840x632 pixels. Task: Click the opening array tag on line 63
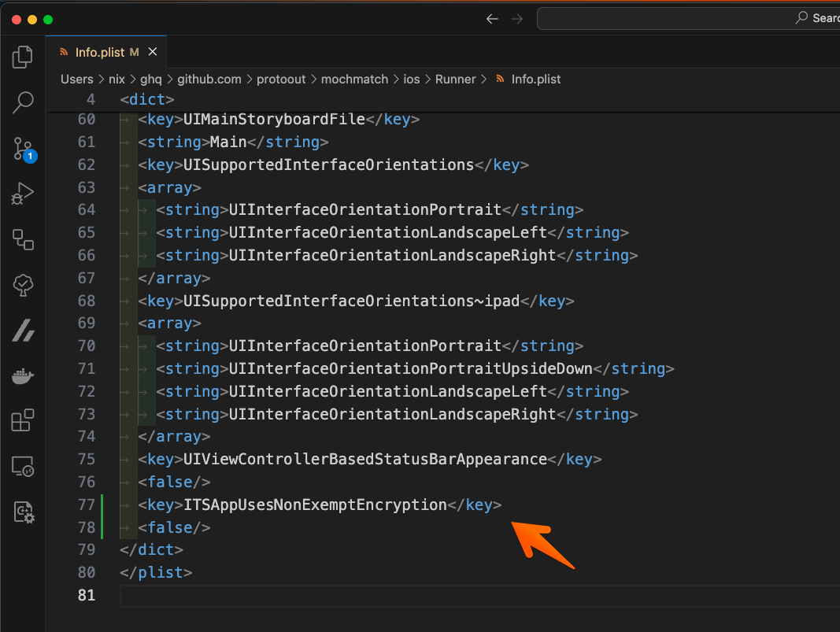(169, 187)
